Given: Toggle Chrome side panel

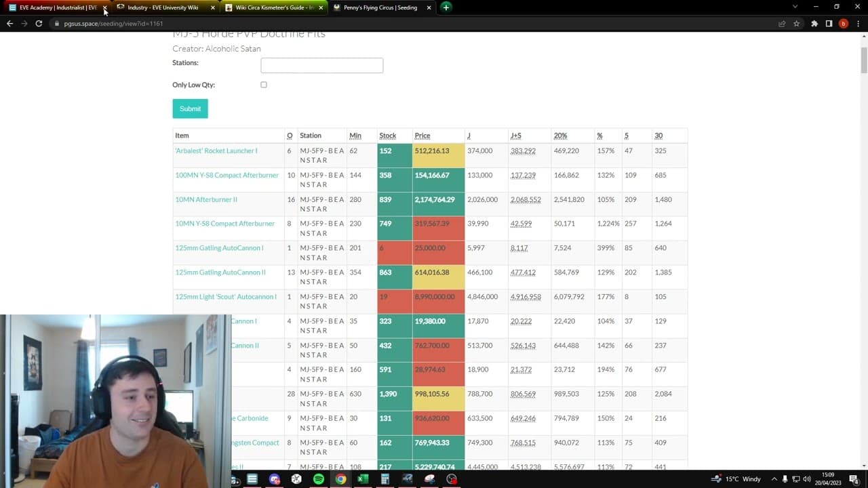Looking at the screenshot, I should (829, 24).
